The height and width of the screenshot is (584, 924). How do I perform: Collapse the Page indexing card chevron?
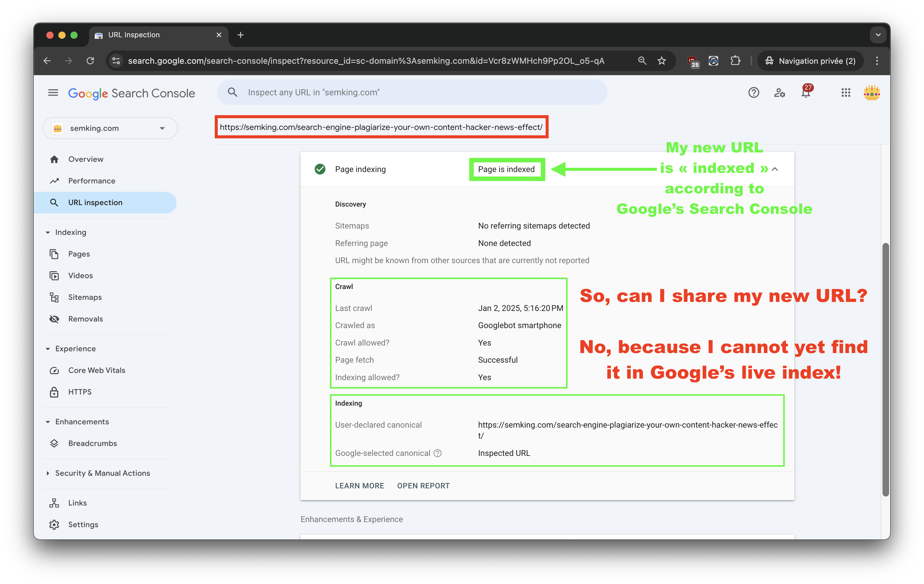point(775,169)
